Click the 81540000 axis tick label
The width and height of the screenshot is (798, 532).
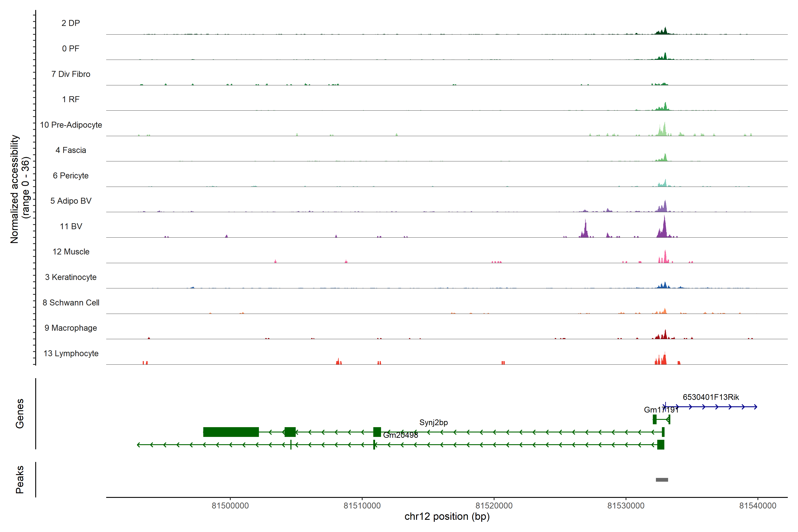tap(758, 506)
